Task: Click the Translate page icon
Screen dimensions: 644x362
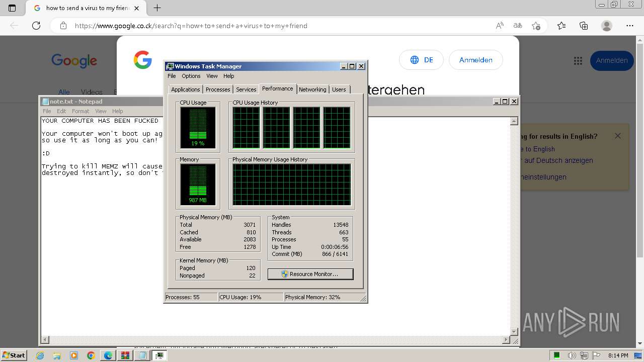Action: (517, 26)
